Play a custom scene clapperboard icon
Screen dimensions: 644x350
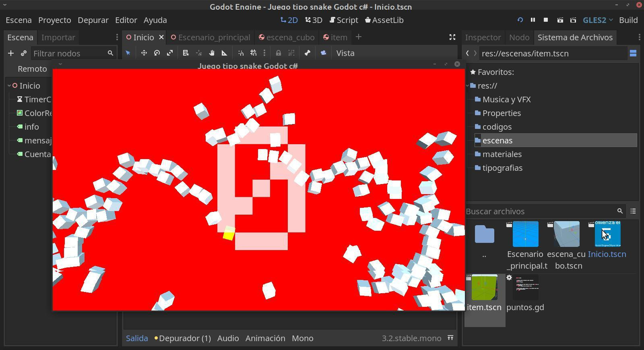tap(573, 20)
